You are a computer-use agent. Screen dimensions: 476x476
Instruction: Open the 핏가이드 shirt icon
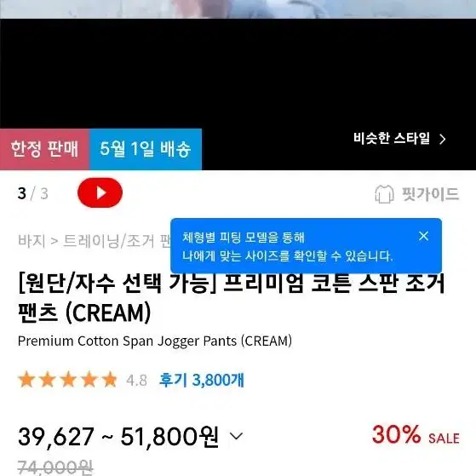click(384, 194)
